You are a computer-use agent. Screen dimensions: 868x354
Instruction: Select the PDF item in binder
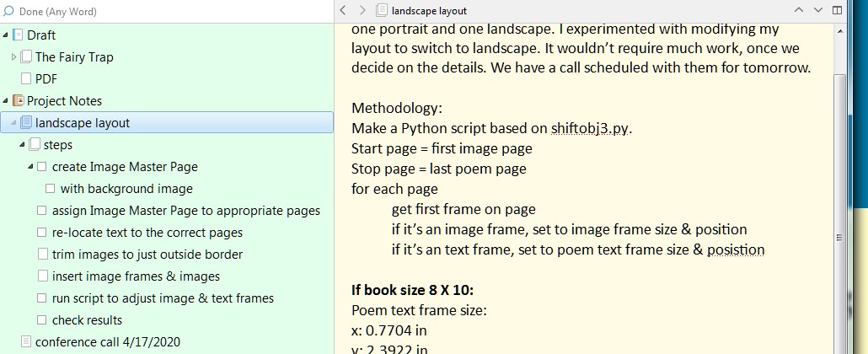pos(46,79)
